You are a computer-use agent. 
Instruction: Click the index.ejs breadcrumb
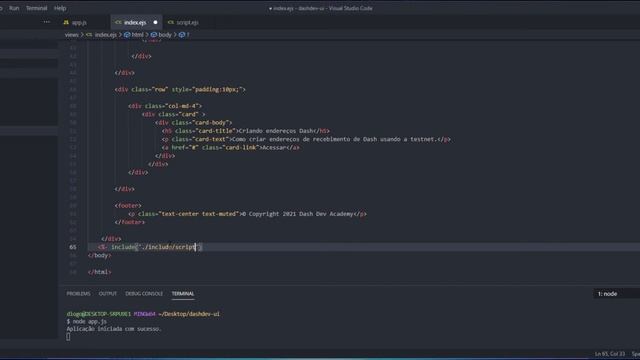coord(106,35)
